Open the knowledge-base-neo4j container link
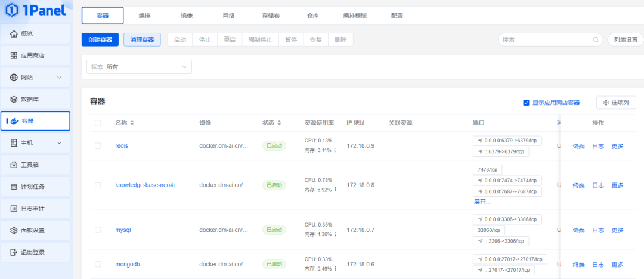644x279 pixels. 144,185
